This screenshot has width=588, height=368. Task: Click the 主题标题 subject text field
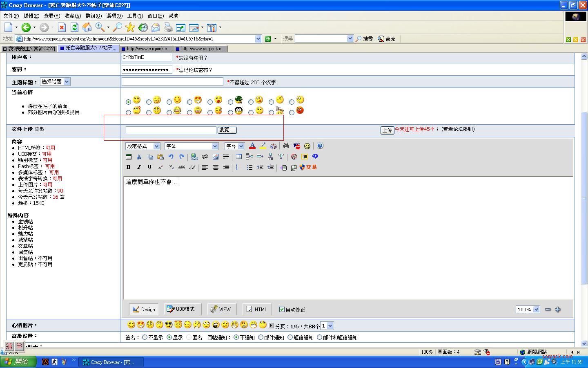(x=172, y=82)
